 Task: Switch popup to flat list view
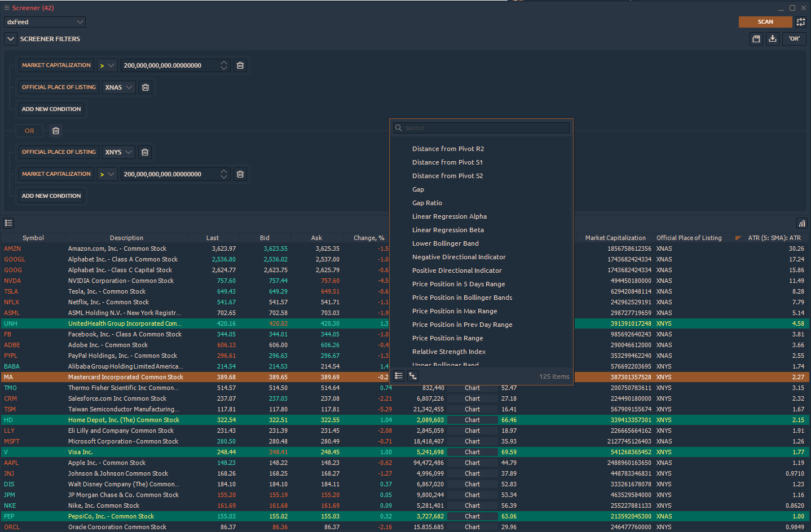[399, 376]
